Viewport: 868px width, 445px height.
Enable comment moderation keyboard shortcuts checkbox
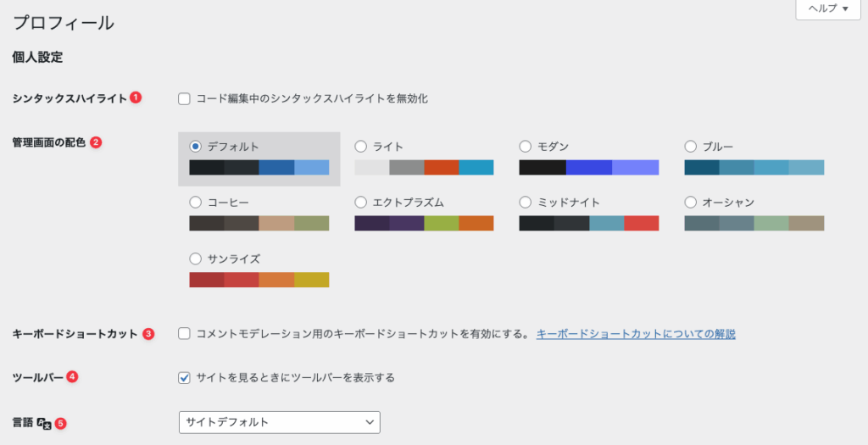[184, 334]
